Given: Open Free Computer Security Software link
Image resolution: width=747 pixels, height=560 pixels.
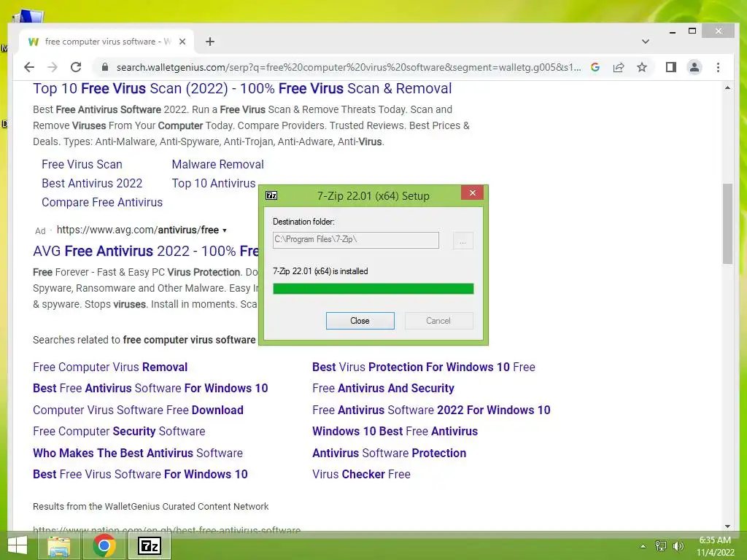Looking at the screenshot, I should pyautogui.click(x=119, y=431).
